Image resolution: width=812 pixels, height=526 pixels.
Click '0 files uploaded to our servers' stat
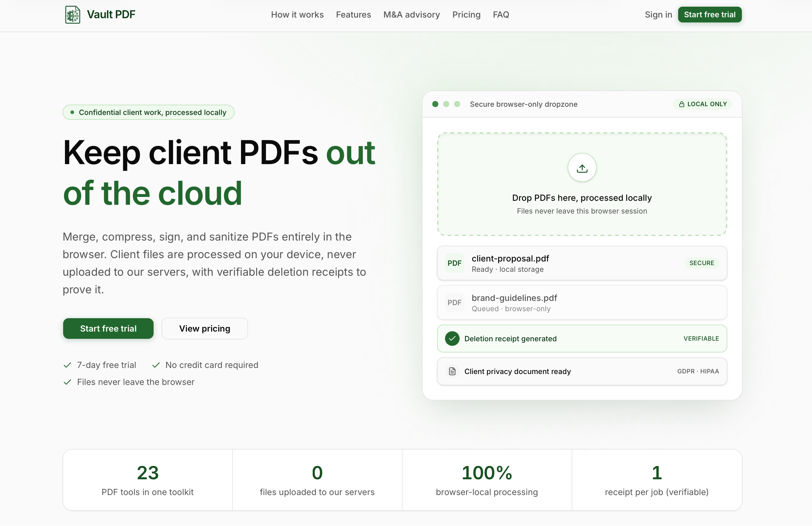point(317,480)
